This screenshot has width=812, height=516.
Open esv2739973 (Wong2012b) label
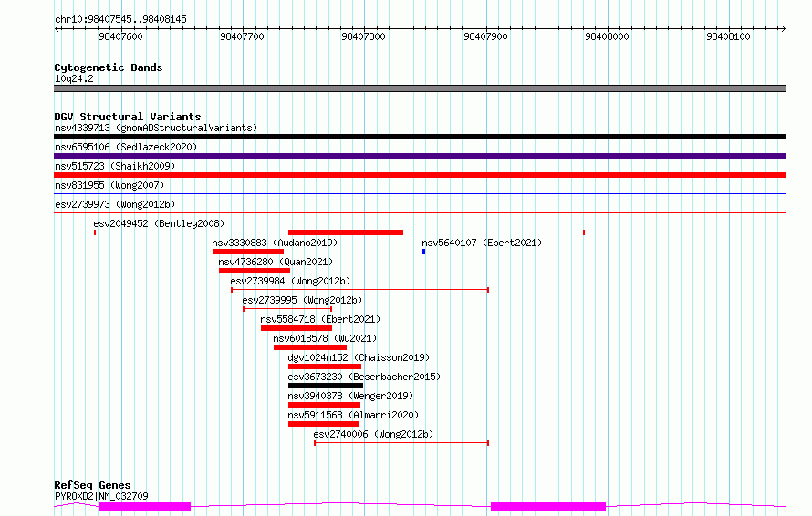[x=115, y=204]
